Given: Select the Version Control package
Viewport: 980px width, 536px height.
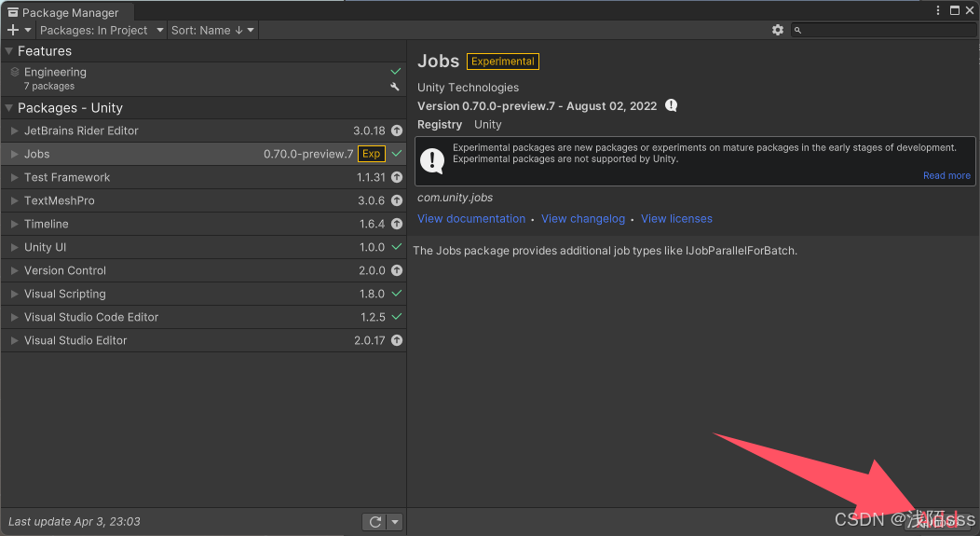Looking at the screenshot, I should coord(204,270).
